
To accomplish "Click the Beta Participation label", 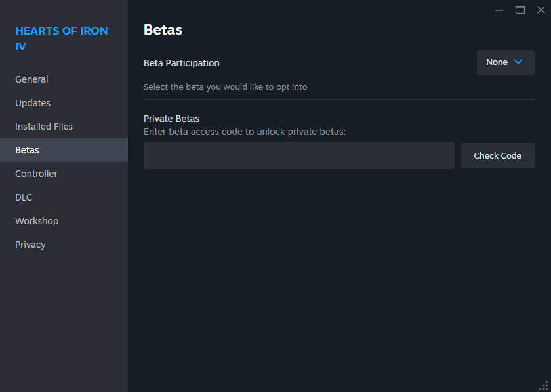I will click(x=181, y=63).
